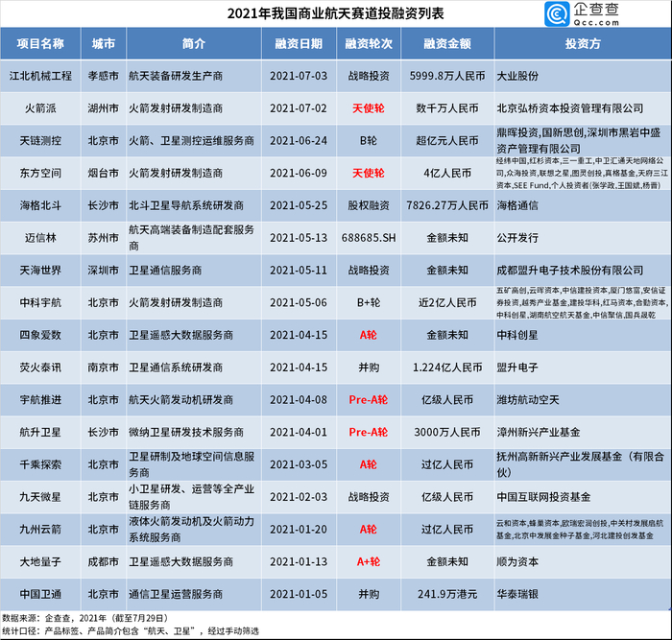Select the 东方空间 project name cell
The width and height of the screenshot is (672, 640).
point(40,173)
